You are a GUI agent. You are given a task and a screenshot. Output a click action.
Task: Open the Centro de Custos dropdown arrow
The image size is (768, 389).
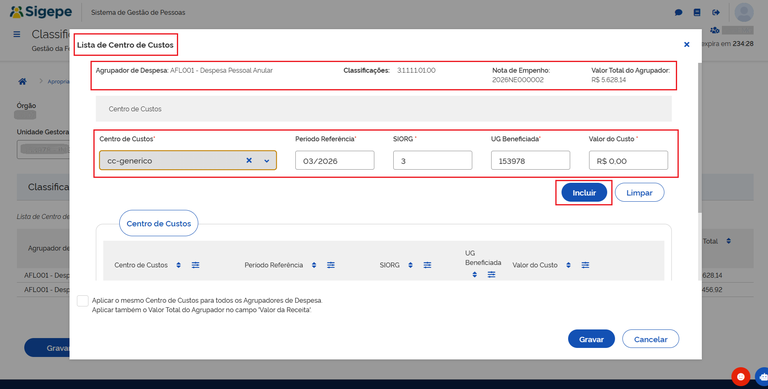(267, 161)
